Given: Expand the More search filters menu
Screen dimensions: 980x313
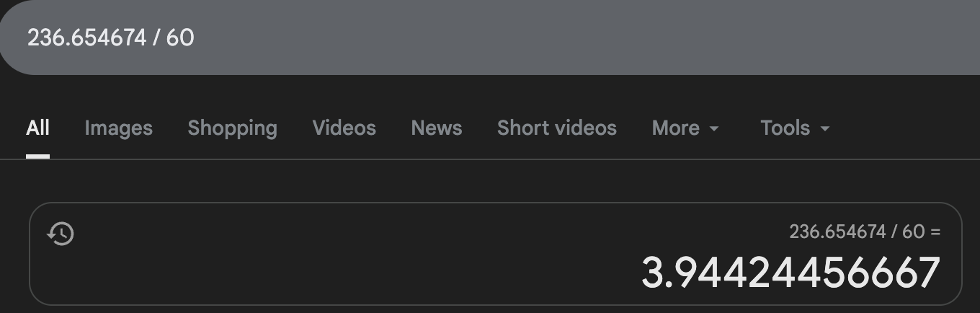Looking at the screenshot, I should coord(685,128).
